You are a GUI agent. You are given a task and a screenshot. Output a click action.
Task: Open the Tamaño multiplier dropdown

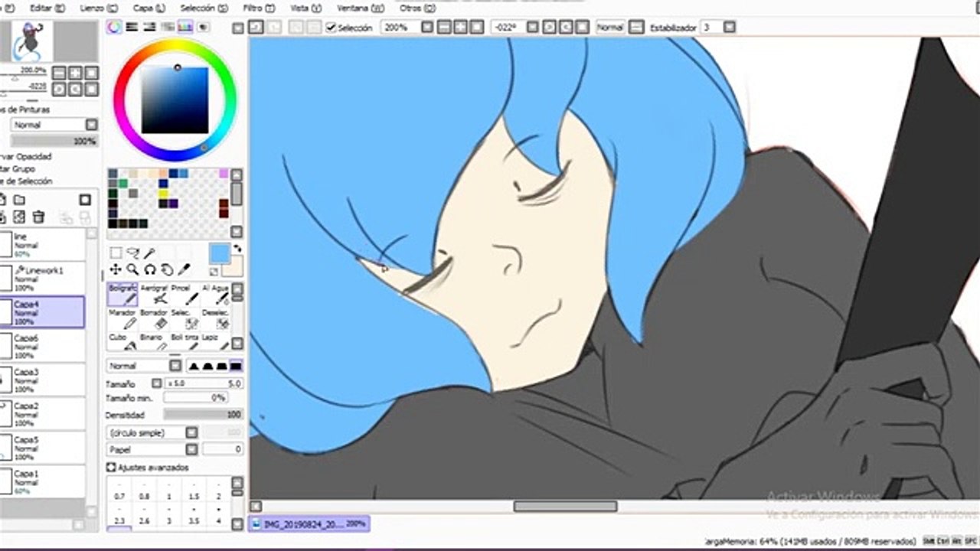click(156, 383)
